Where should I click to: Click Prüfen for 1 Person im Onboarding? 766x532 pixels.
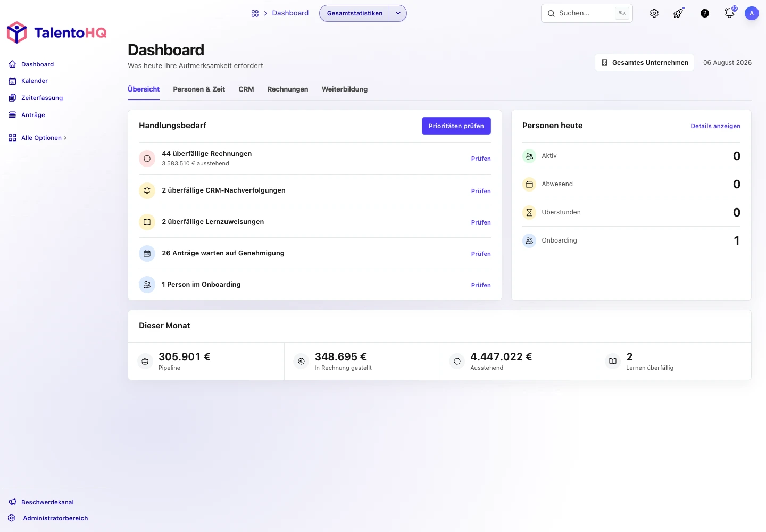point(481,285)
